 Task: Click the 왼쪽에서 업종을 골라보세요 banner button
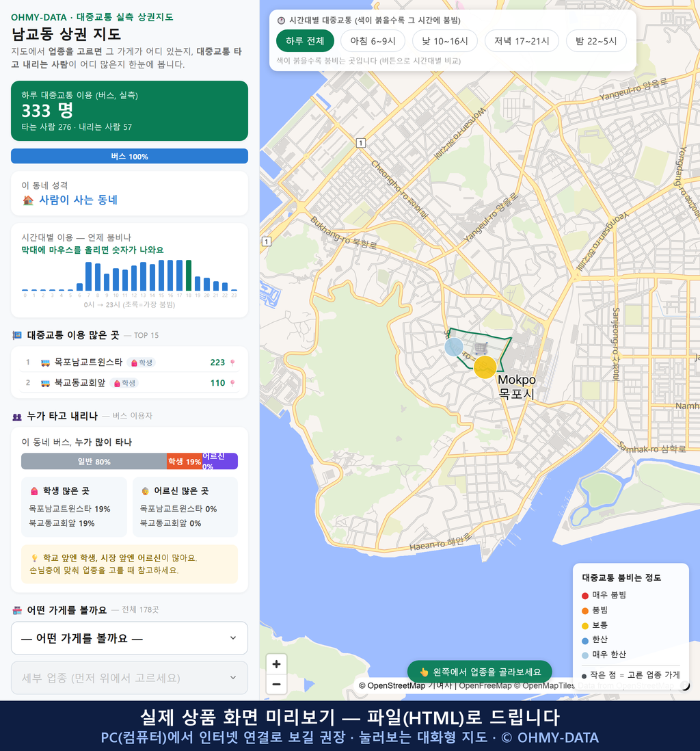[x=479, y=672]
